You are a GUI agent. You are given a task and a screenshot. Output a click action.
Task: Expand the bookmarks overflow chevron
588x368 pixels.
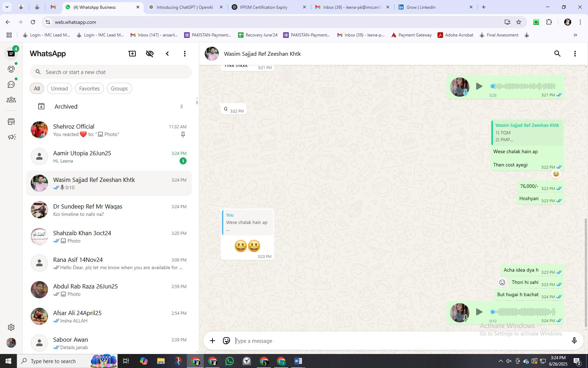tap(575, 35)
